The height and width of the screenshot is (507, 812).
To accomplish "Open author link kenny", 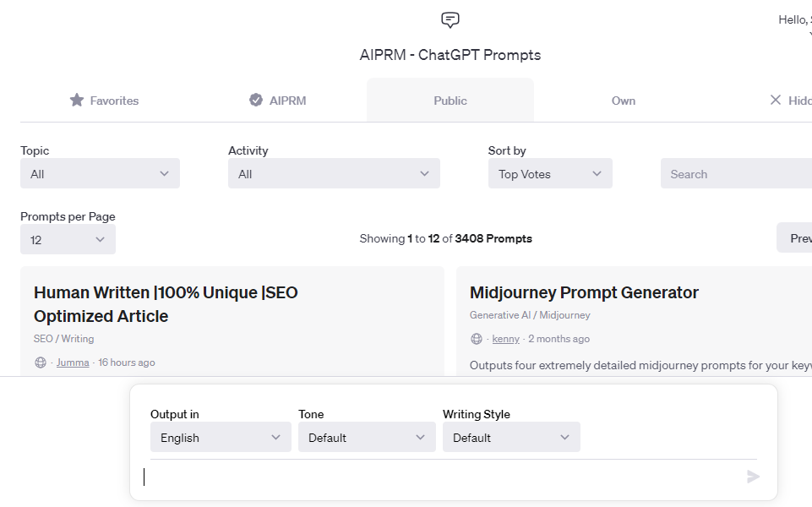I will coord(505,339).
